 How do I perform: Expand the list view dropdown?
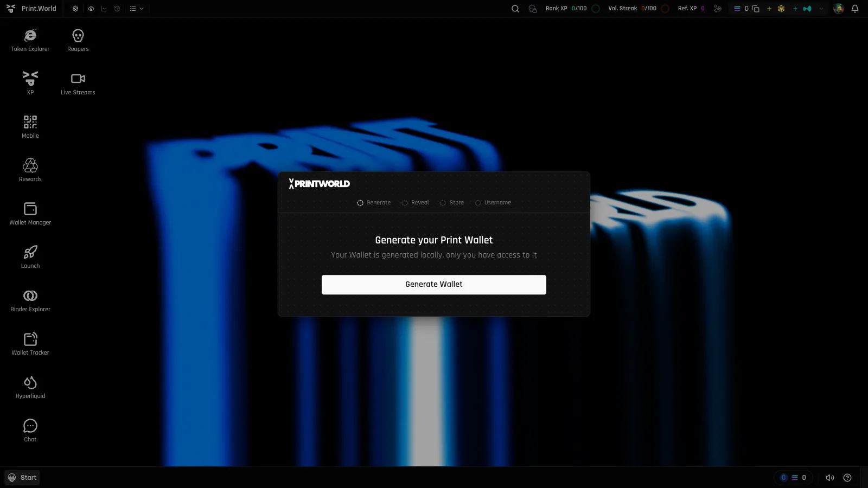click(137, 9)
